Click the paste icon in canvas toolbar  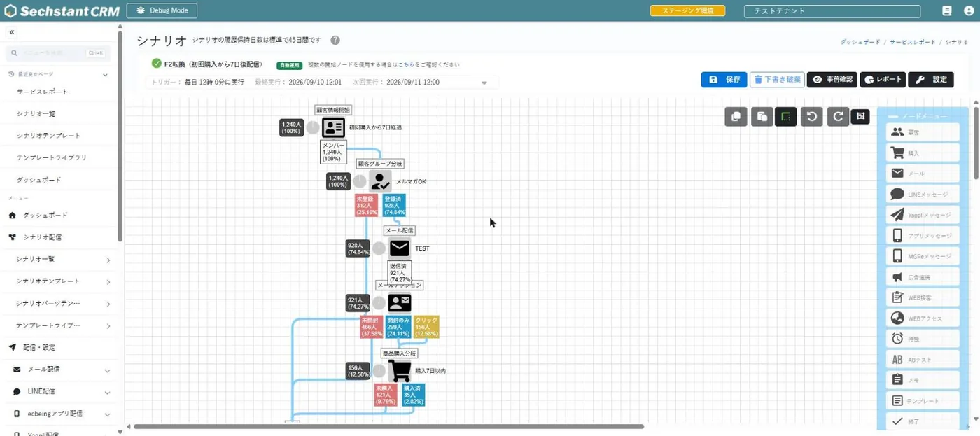pos(762,116)
